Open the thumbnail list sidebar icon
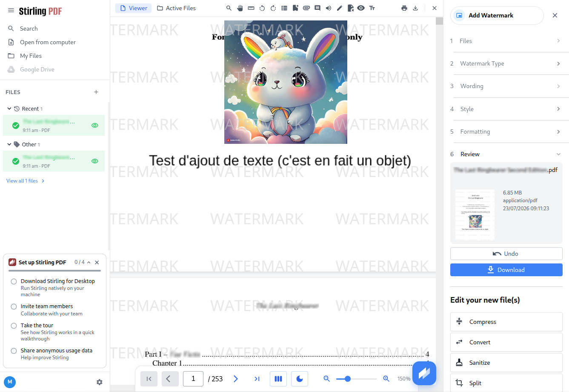 (x=284, y=8)
